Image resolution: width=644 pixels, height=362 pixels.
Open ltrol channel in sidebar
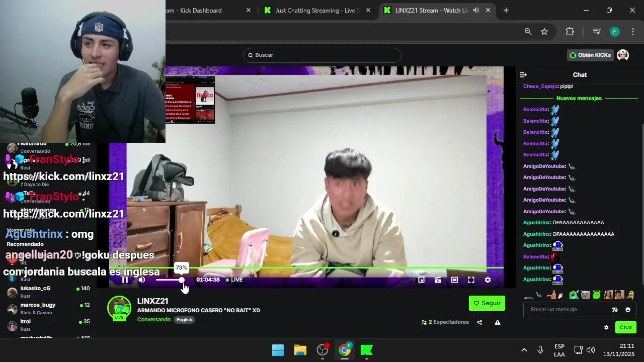[x=48, y=325]
